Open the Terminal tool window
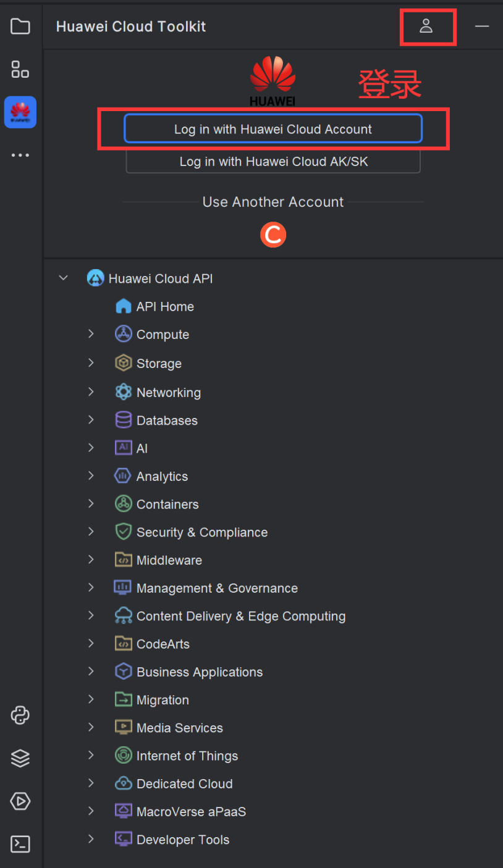Screen dimensions: 503x868 pos(20,843)
